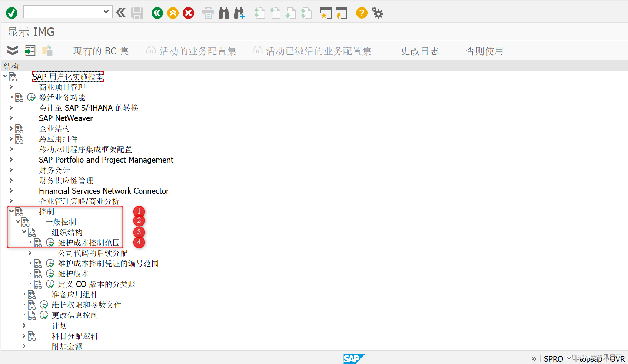628x364 pixels.
Task: Select Financial Services Network Connector row
Action: coord(104,191)
